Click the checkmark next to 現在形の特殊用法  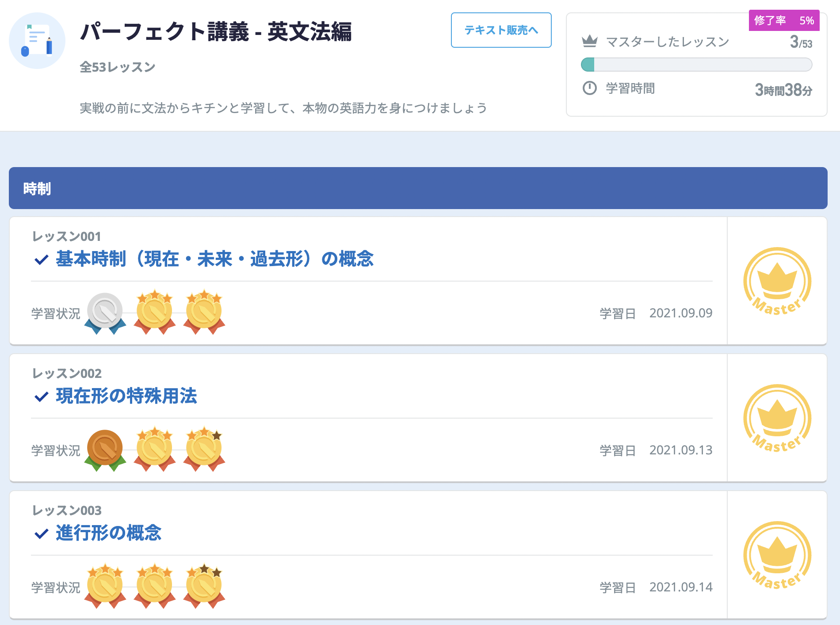pos(41,396)
